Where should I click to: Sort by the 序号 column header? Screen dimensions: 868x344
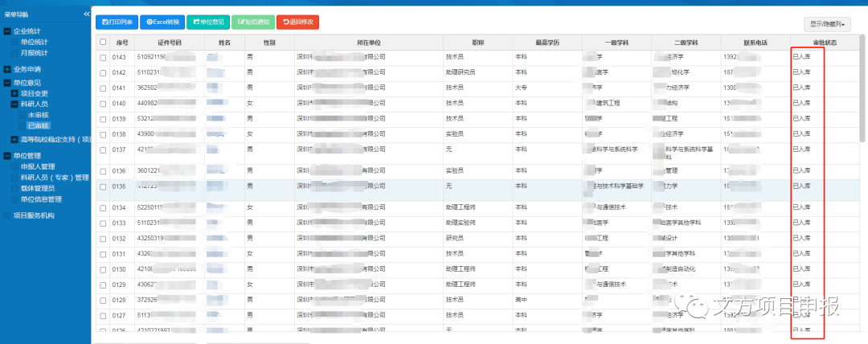122,43
